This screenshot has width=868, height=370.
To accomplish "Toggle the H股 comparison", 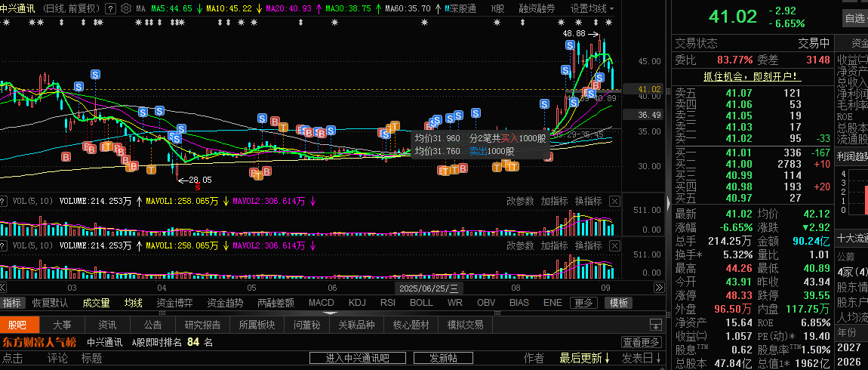I will [x=497, y=9].
